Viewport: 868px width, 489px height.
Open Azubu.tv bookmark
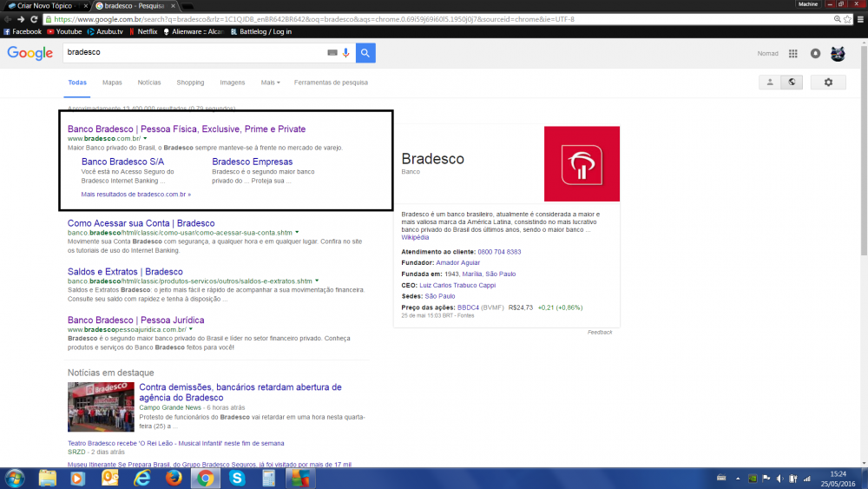(105, 31)
